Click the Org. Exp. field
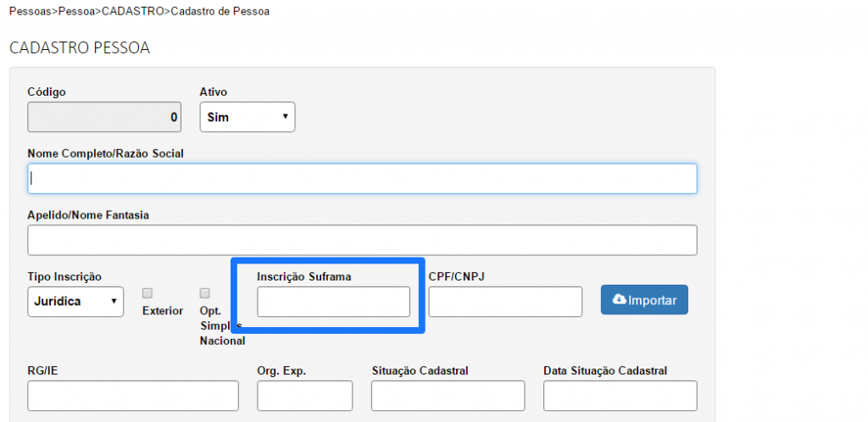The height and width of the screenshot is (422, 868). coord(304,396)
